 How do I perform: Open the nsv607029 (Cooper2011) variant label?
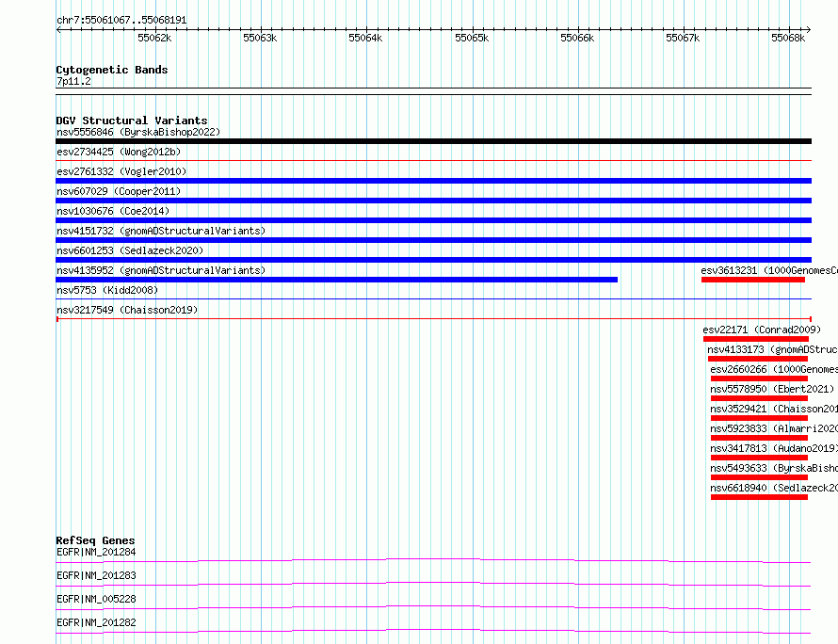coord(119,191)
